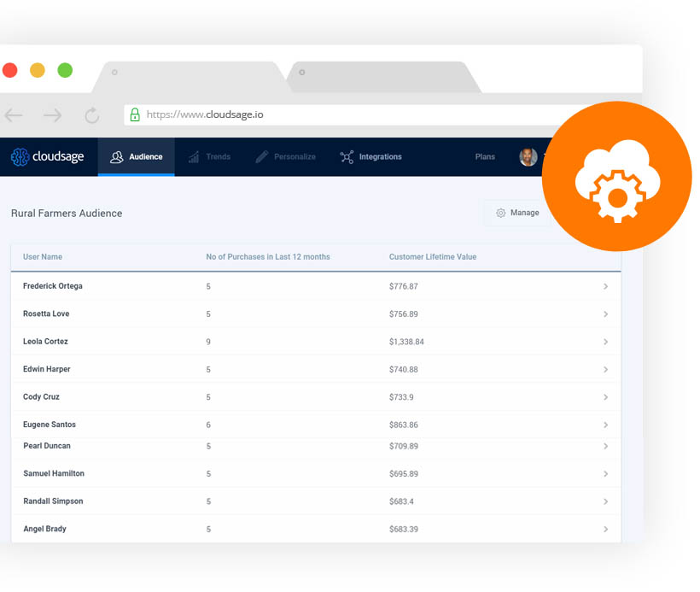Open the Plans link
700x592 pixels.
485,157
